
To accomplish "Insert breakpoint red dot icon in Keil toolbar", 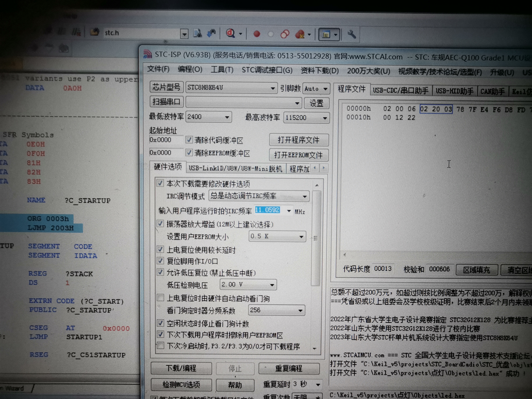I will [257, 34].
